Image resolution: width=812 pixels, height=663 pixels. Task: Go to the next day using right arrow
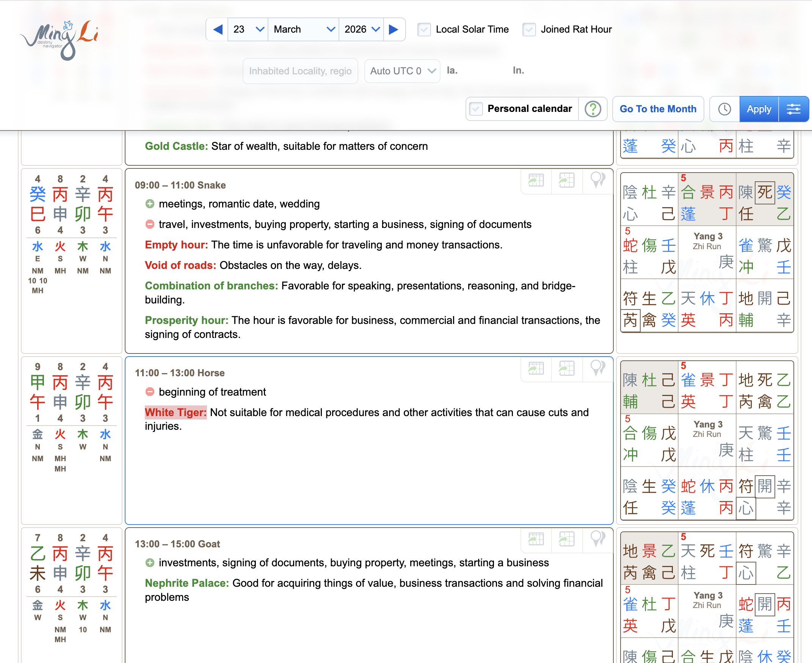coord(393,29)
